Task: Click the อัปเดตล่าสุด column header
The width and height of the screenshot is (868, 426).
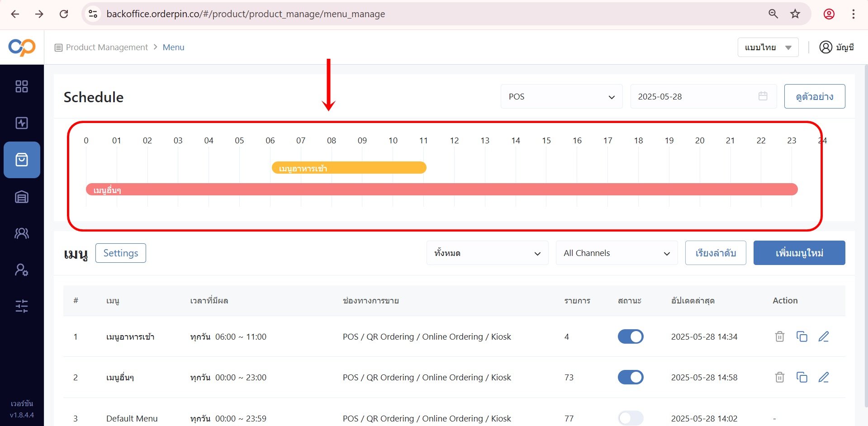Action: [x=693, y=301]
